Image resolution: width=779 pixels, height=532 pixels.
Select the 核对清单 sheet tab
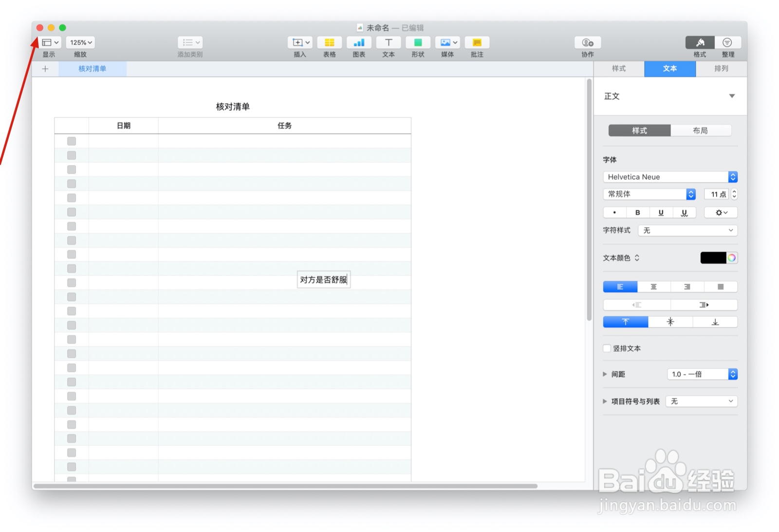[93, 69]
